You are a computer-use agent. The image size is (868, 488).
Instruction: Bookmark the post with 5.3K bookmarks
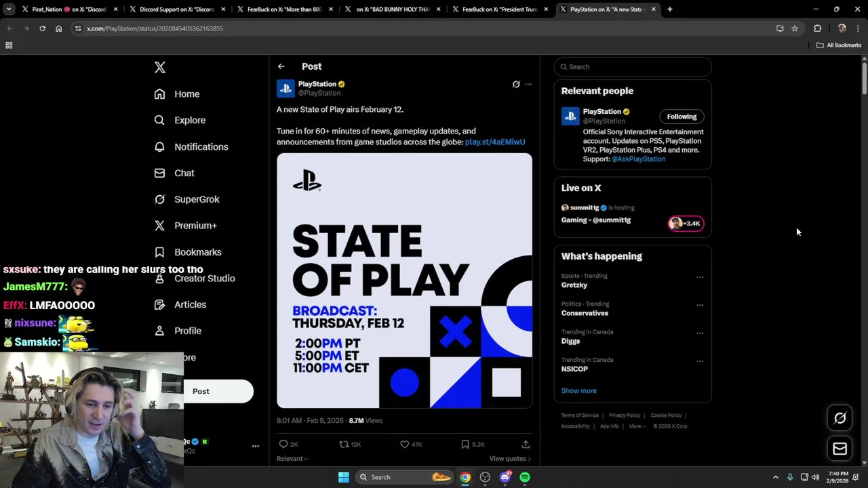coord(465,444)
